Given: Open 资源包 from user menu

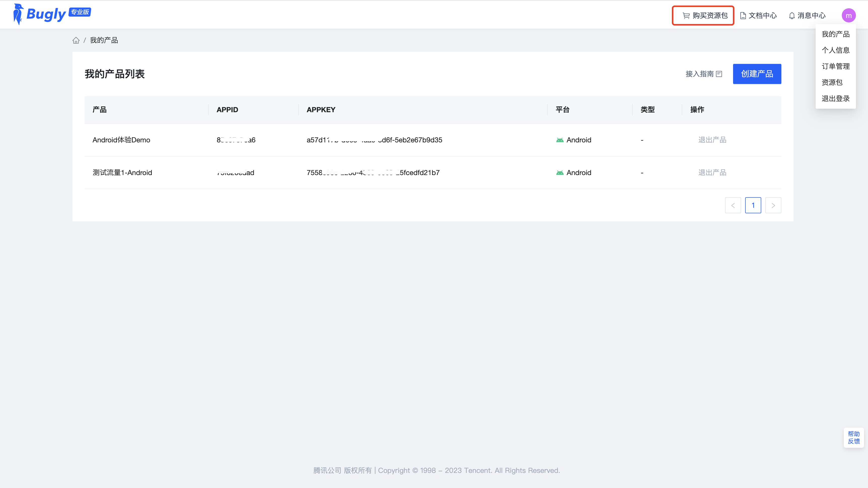Looking at the screenshot, I should (x=836, y=83).
